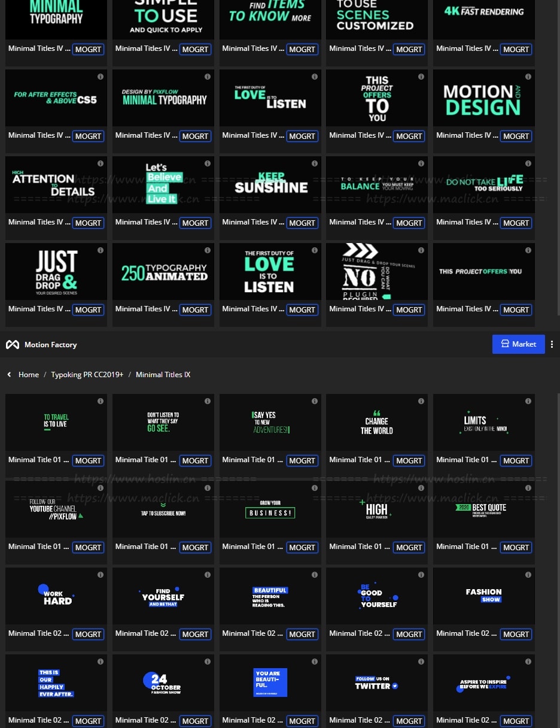Screen dimensions: 560x728
Task: Show info for 'No Plugin Required' title
Action: click(x=421, y=250)
